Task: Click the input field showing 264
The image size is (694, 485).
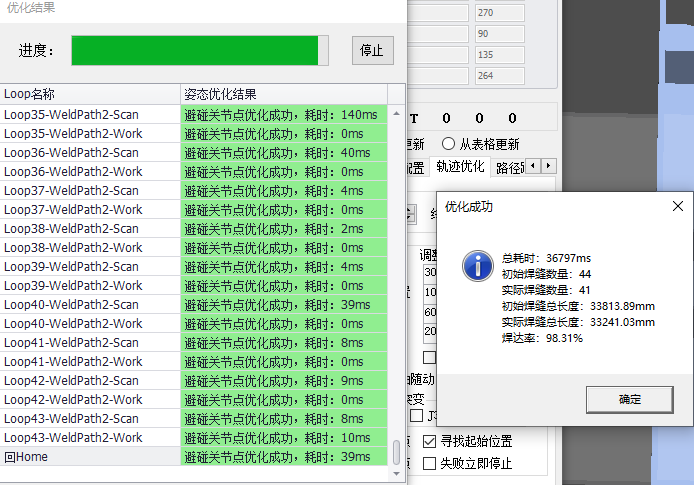Action: (513, 76)
